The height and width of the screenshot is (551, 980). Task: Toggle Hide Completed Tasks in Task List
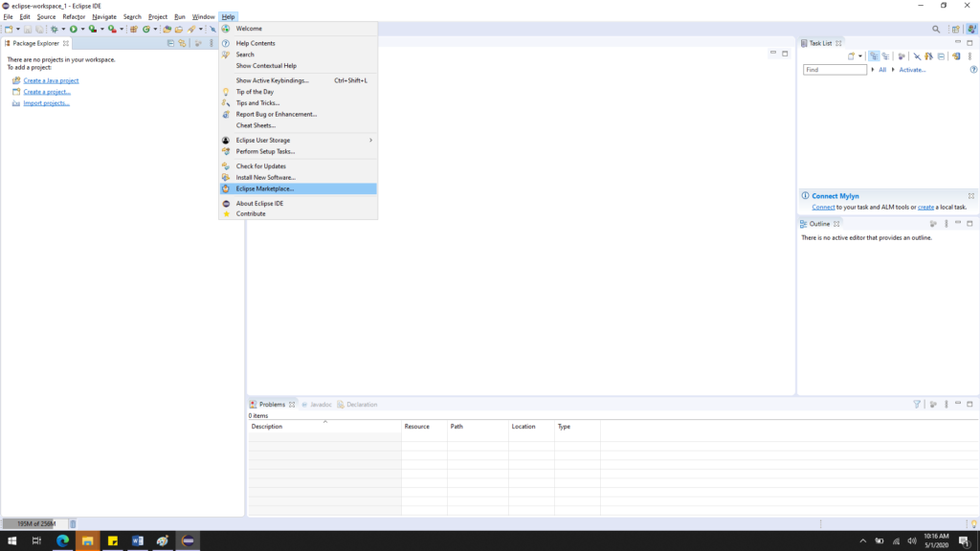coord(917,56)
